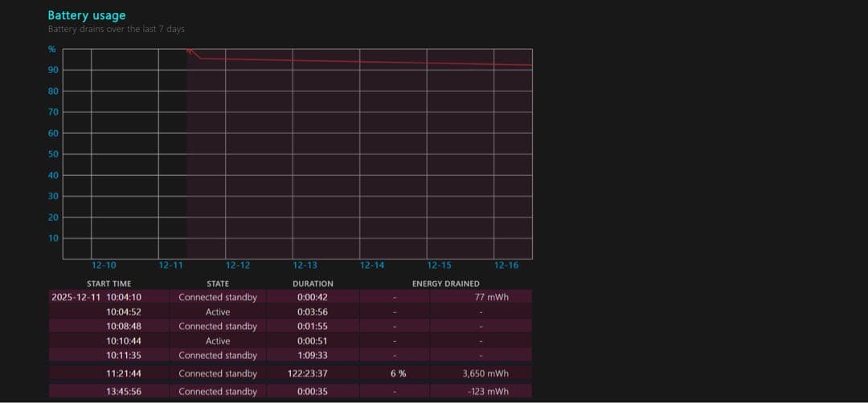Image resolution: width=868 pixels, height=403 pixels.
Task: Select the 90 percent y-axis label
Action: click(x=53, y=71)
